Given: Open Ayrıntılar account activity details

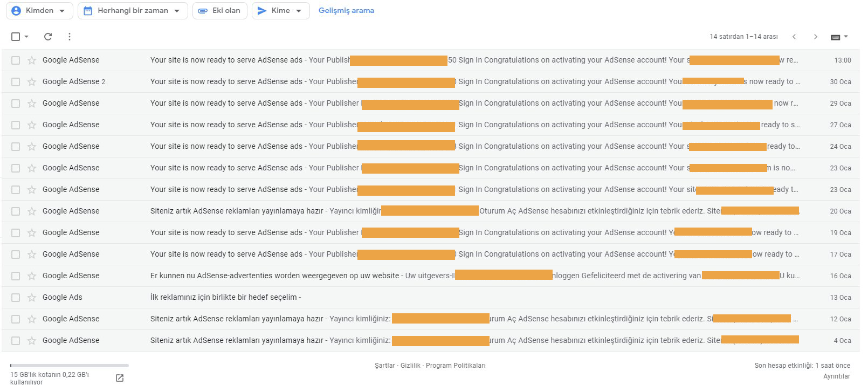Looking at the screenshot, I should pyautogui.click(x=837, y=376).
